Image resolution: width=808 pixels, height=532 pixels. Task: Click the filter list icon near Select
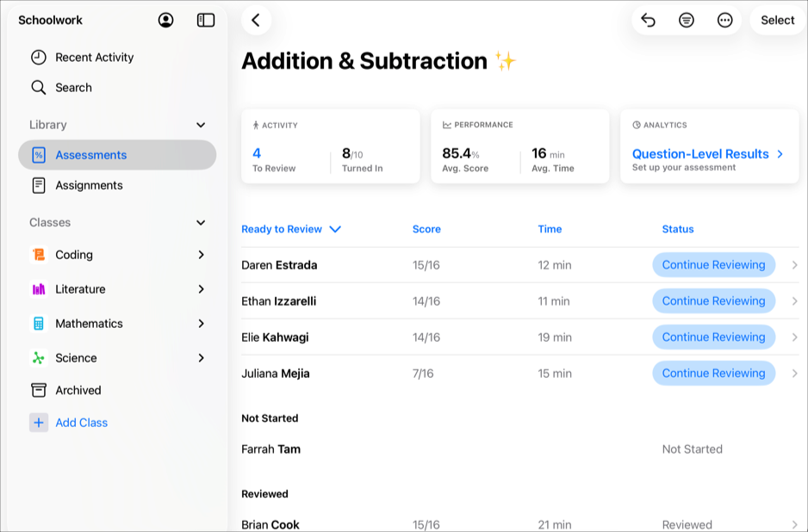[x=687, y=20]
